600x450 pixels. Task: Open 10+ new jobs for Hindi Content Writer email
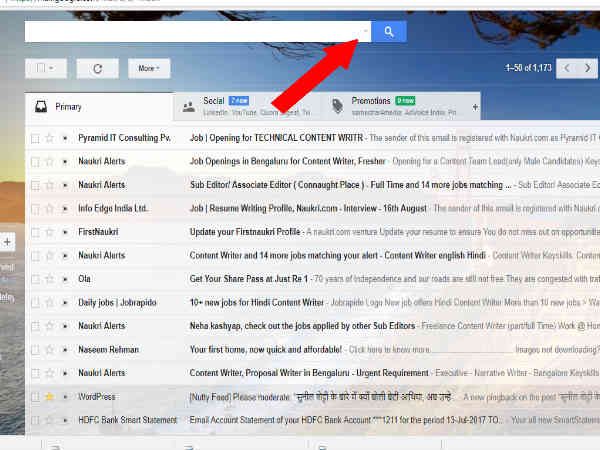click(257, 303)
